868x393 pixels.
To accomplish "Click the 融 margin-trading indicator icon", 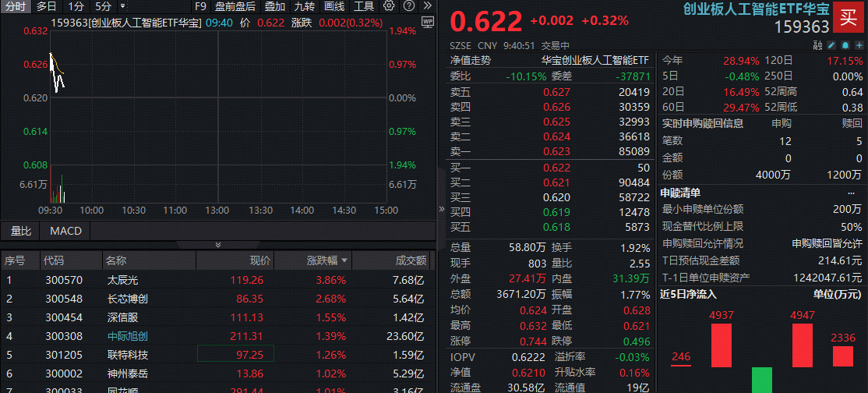I will pyautogui.click(x=817, y=45).
